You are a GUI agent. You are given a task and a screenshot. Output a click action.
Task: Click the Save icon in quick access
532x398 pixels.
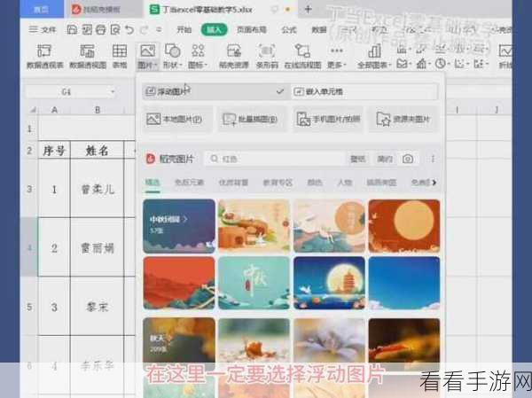click(72, 30)
